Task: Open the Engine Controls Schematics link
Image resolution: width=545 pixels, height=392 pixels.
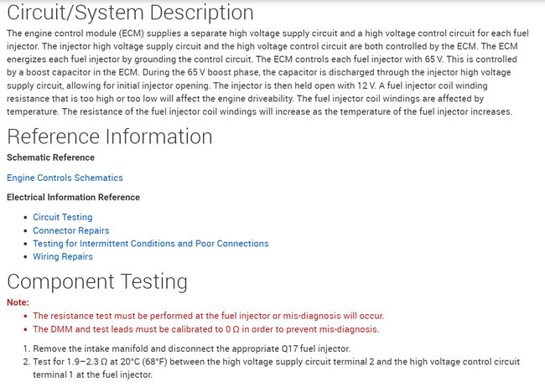Action: tap(65, 178)
